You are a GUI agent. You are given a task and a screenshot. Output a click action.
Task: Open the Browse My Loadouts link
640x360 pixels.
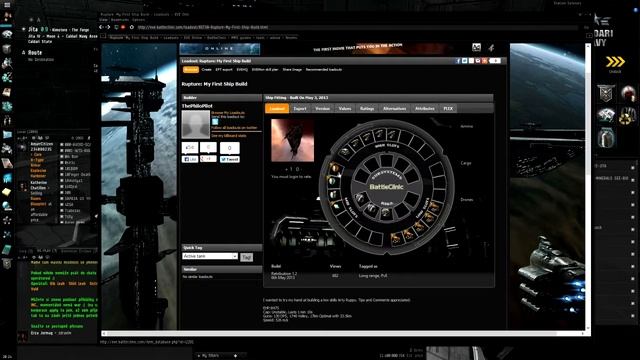click(x=228, y=113)
